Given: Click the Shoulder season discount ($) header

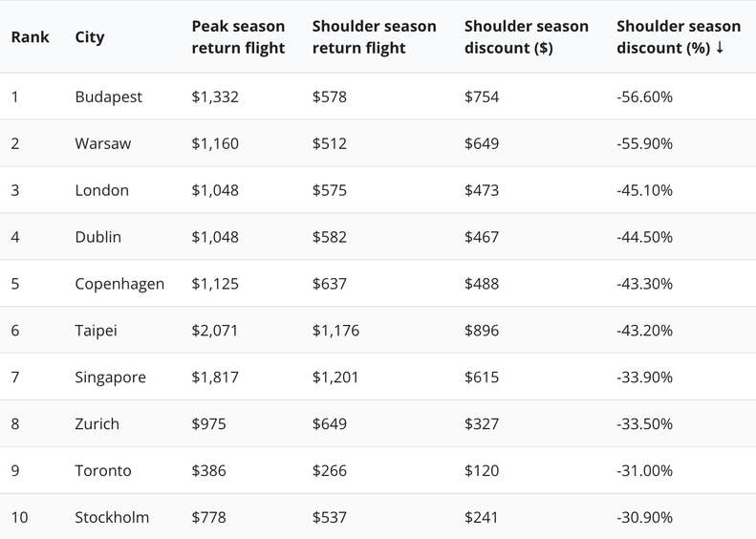Looking at the screenshot, I should click(526, 37).
